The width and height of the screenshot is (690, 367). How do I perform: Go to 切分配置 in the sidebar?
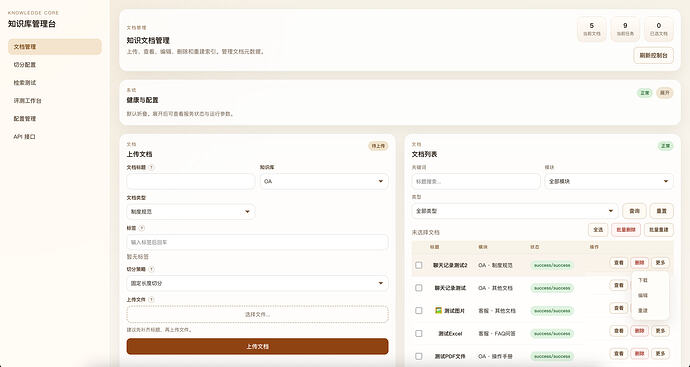pyautogui.click(x=55, y=65)
